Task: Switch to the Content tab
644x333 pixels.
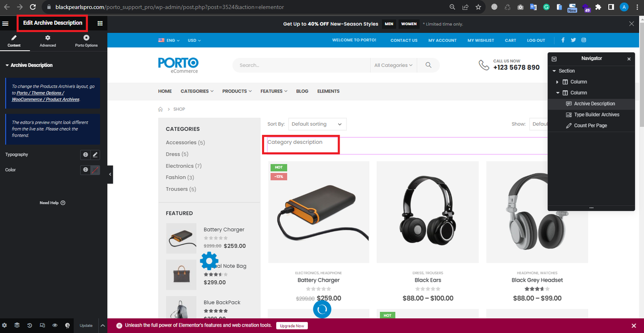Action: [x=14, y=41]
